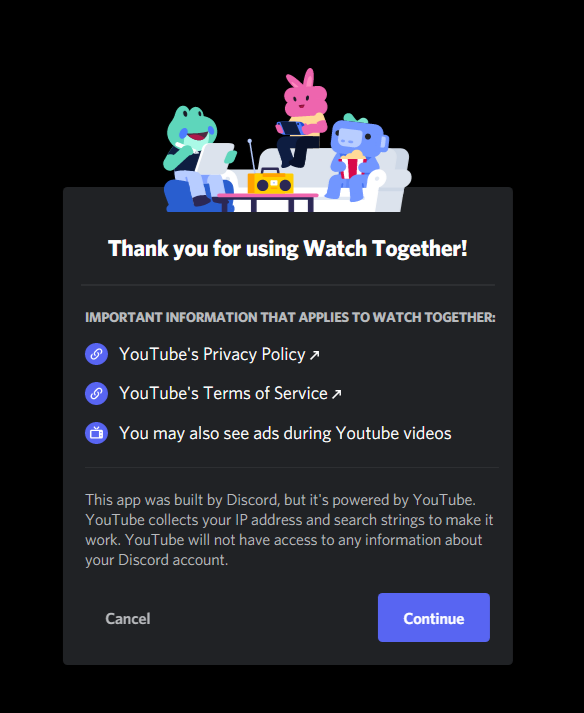Screen dimensions: 584x713
Task: Click the Important Information section header
Action: pyautogui.click(x=290, y=317)
